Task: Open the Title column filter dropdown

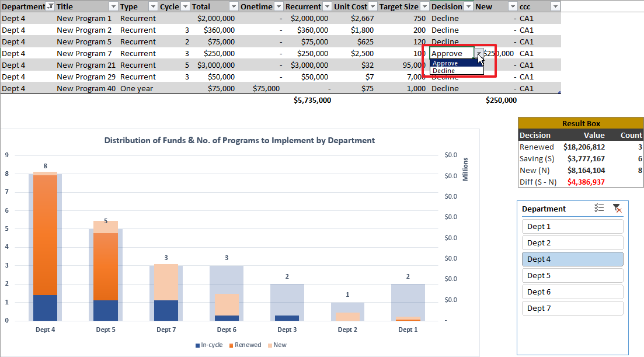Action: pos(113,6)
